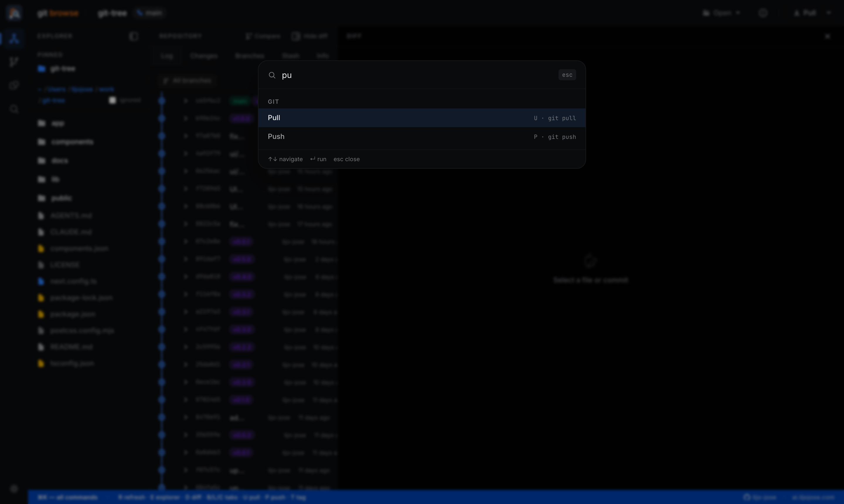Click the 'esc close' hint in palette footer
This screenshot has width=844, height=504.
[x=346, y=159]
